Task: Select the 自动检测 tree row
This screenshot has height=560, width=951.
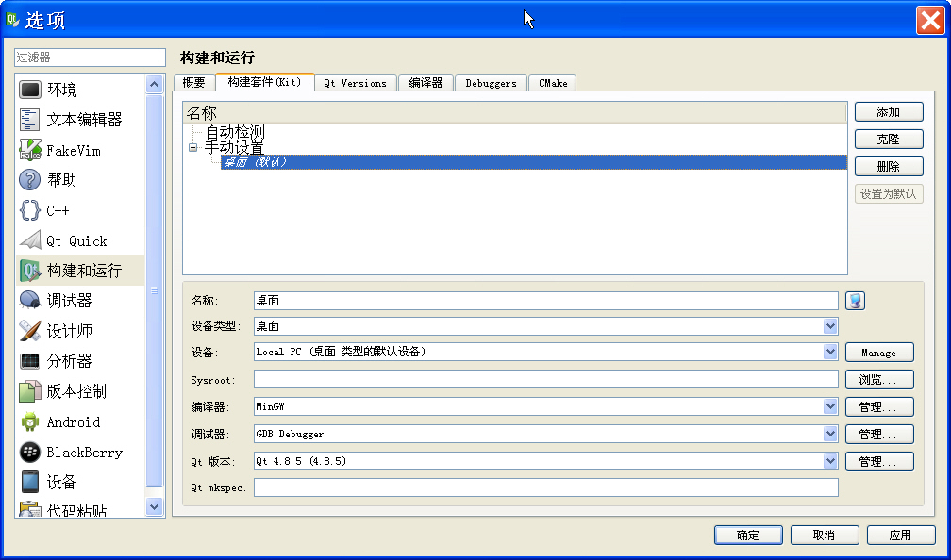Action: click(x=235, y=132)
